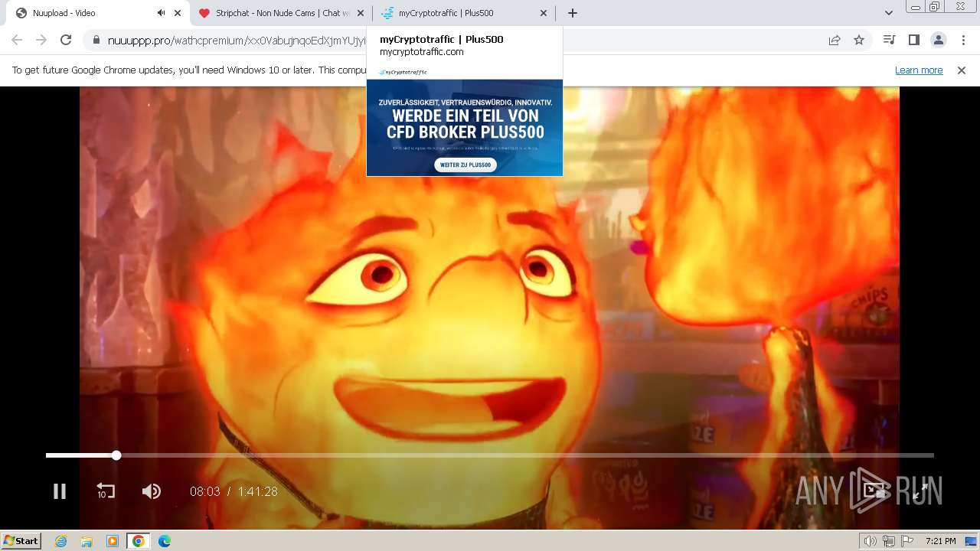Open the Windows Start menu

(21, 541)
